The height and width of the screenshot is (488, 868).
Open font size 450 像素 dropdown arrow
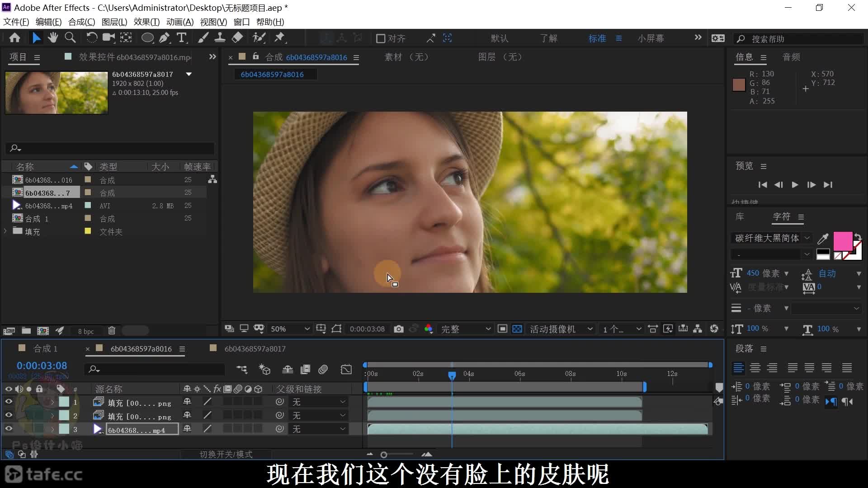click(x=787, y=273)
